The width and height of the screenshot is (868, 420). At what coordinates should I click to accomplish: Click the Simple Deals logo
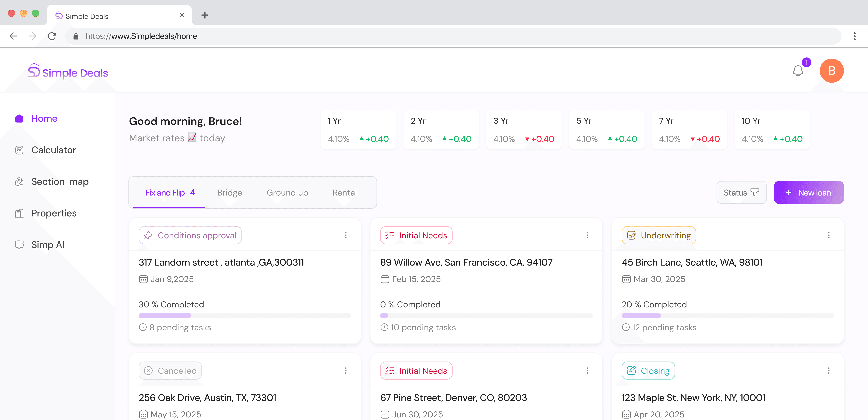coord(68,72)
